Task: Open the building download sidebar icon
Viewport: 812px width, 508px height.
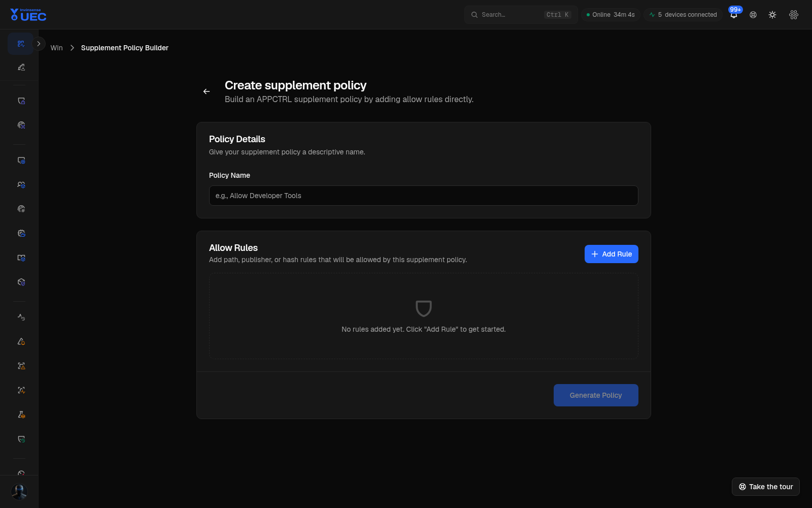Action: (x=21, y=67)
